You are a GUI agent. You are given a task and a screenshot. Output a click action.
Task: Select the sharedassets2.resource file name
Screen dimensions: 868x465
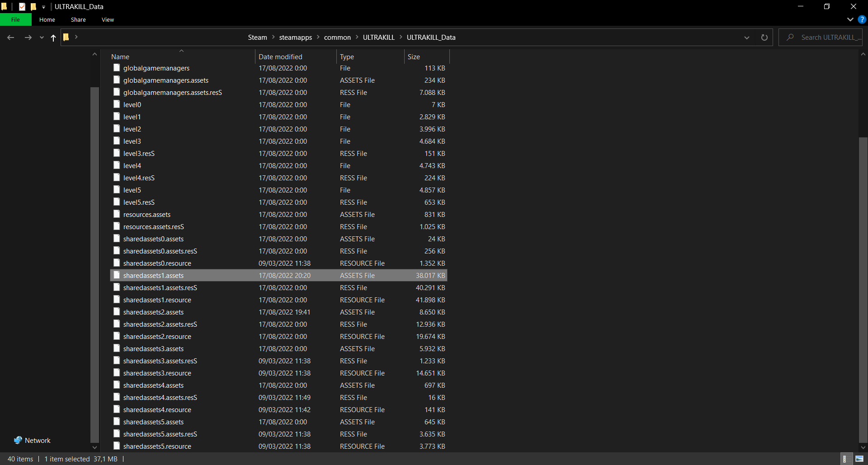coord(157,337)
